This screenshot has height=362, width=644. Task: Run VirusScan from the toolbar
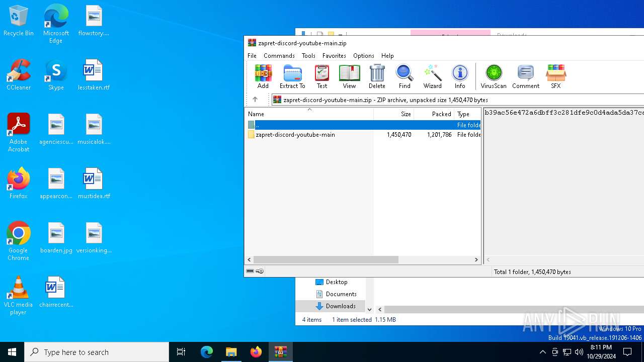(494, 76)
